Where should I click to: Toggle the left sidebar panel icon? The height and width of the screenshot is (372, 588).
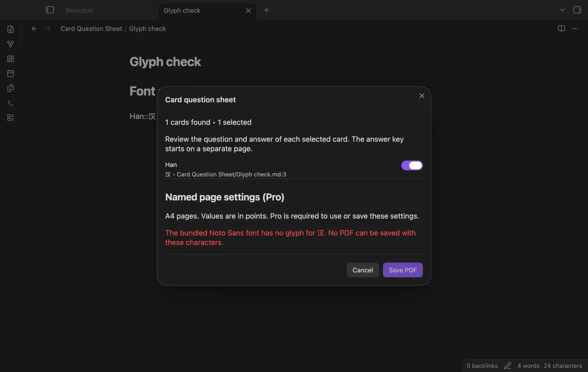49,10
